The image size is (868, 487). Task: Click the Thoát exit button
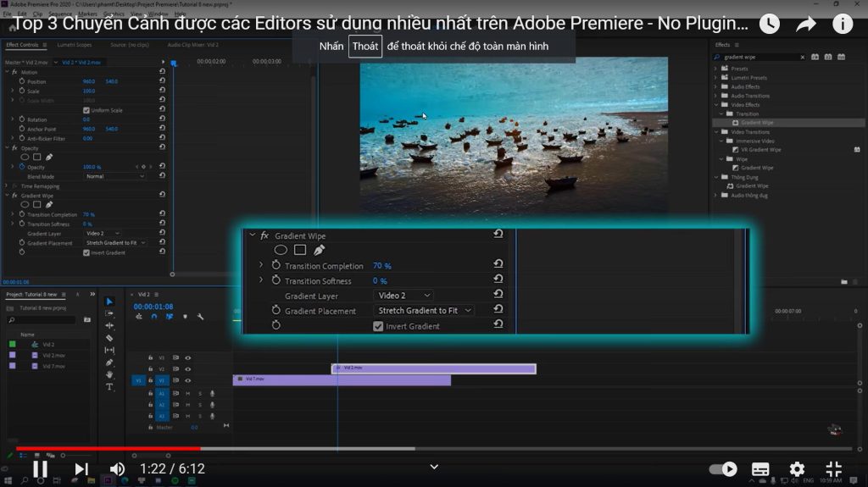[x=365, y=47]
